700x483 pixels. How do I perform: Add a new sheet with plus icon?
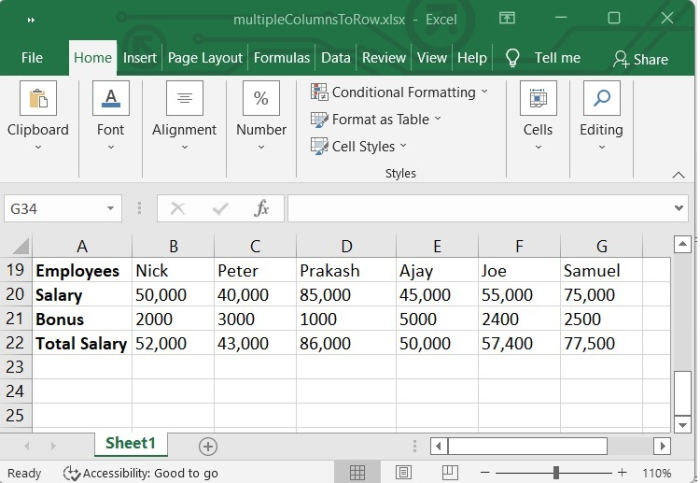pos(208,446)
